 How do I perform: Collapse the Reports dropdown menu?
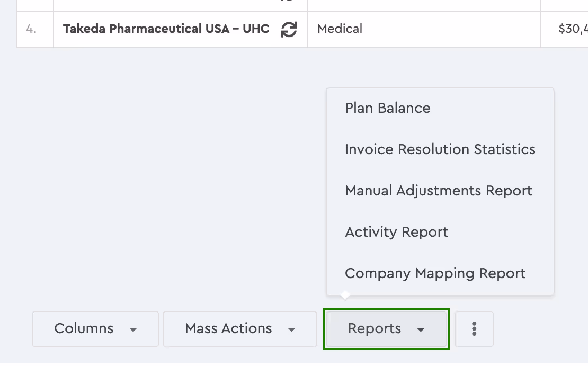pos(386,329)
